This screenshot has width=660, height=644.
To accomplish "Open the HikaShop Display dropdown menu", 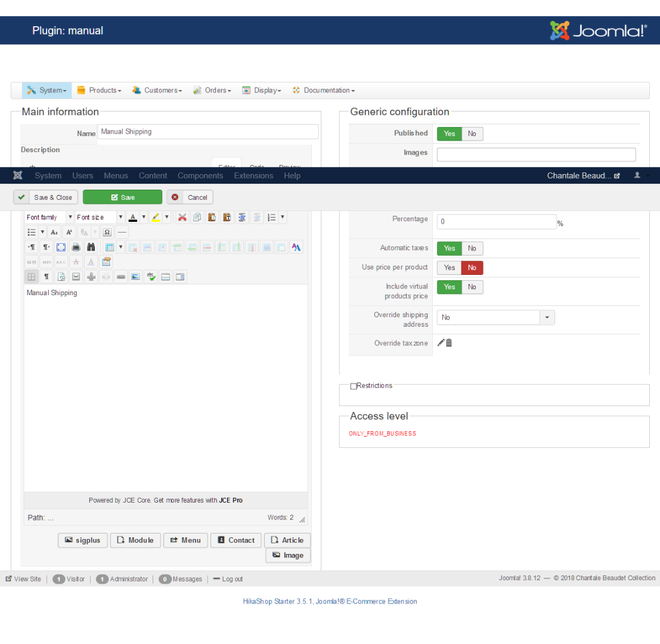I will pyautogui.click(x=262, y=91).
